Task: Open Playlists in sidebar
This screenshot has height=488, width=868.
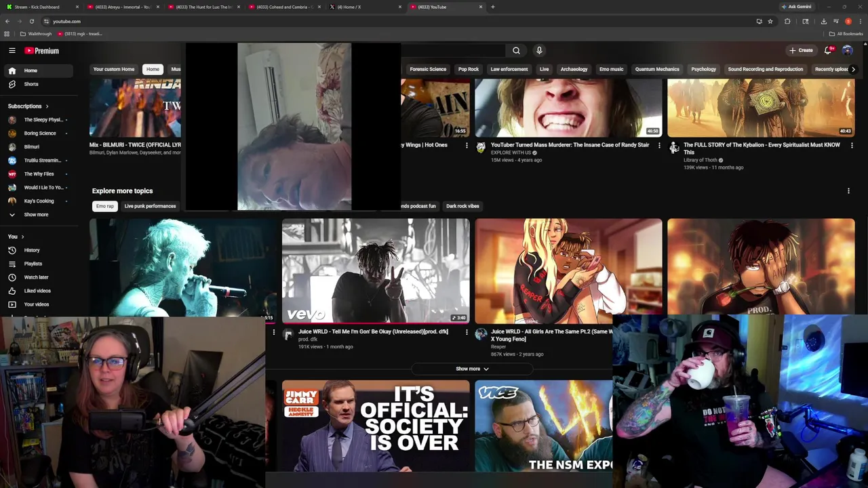Action: 39,264
